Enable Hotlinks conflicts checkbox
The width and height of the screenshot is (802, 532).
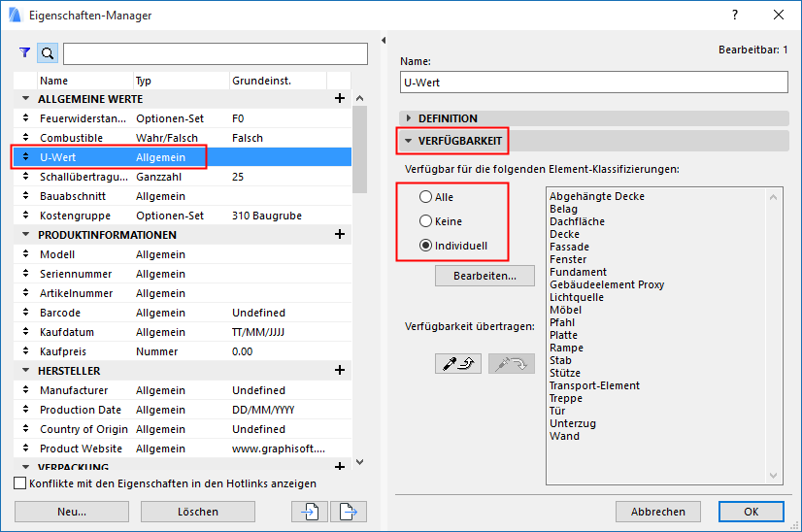[x=20, y=483]
